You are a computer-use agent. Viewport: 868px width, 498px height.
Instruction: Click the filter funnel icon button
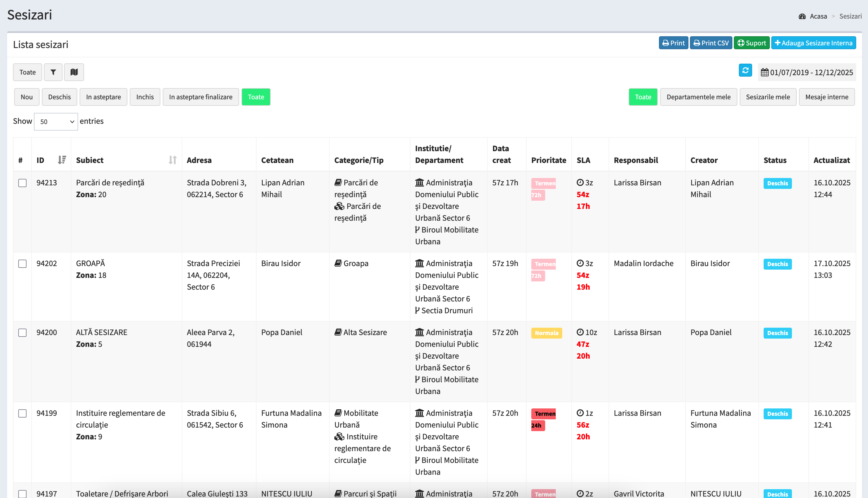pyautogui.click(x=53, y=72)
